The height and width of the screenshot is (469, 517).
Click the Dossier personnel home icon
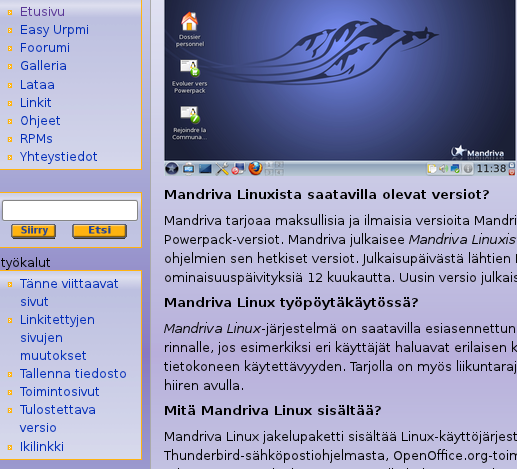pos(189,21)
